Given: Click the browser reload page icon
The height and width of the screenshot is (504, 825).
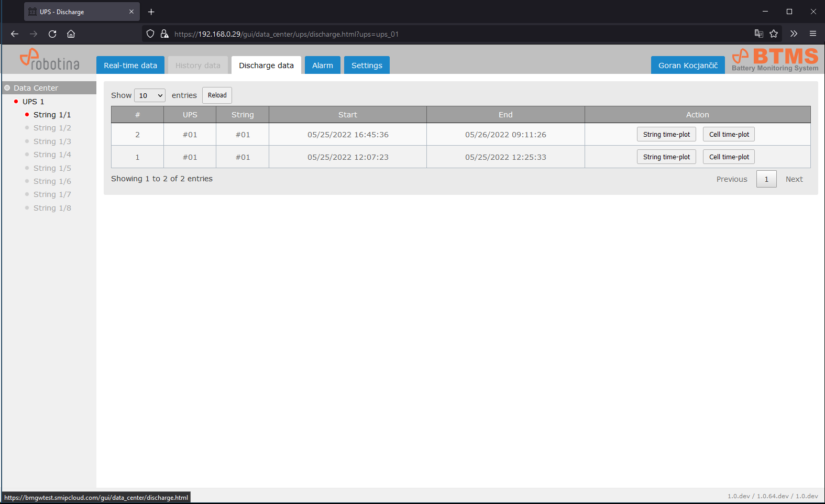Looking at the screenshot, I should coord(52,34).
